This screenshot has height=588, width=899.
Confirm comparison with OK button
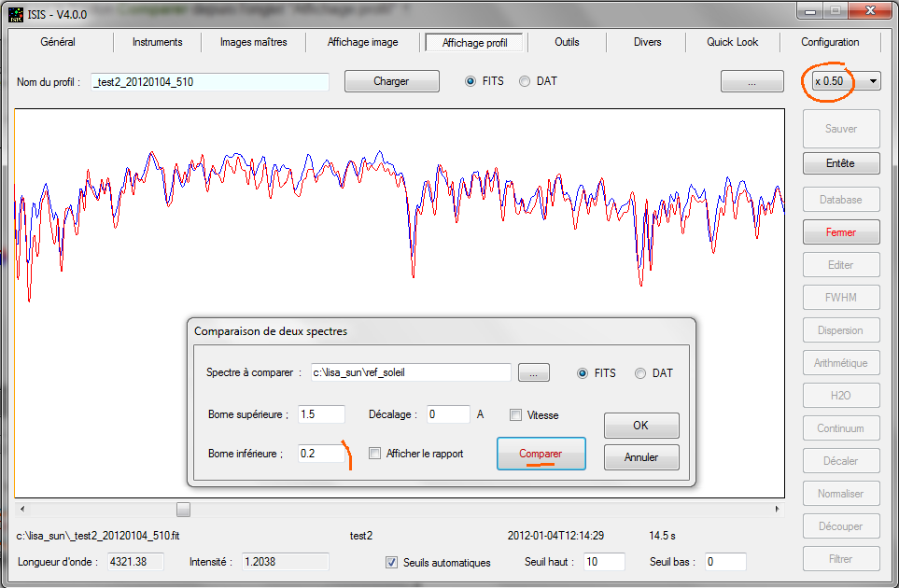(x=641, y=426)
